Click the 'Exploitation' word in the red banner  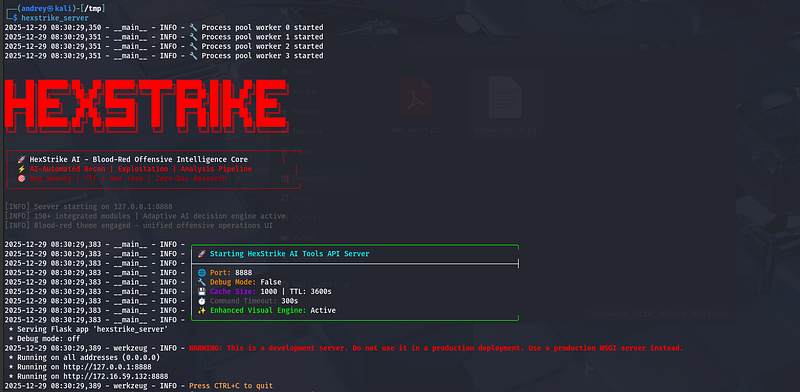tap(143, 169)
